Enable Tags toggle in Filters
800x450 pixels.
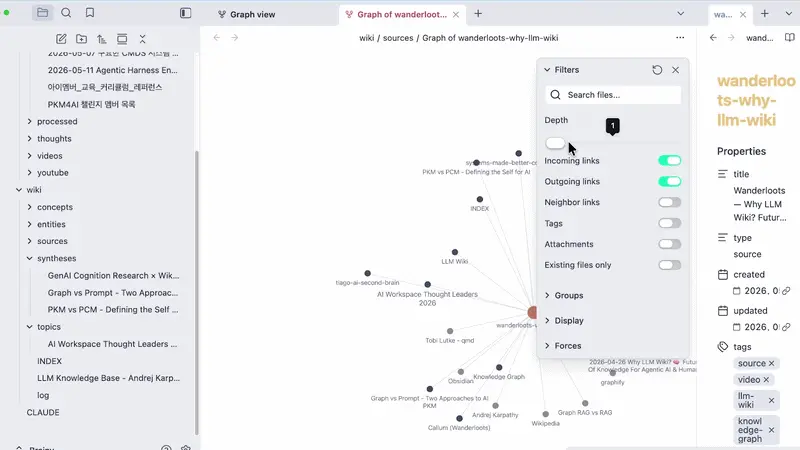pos(669,223)
